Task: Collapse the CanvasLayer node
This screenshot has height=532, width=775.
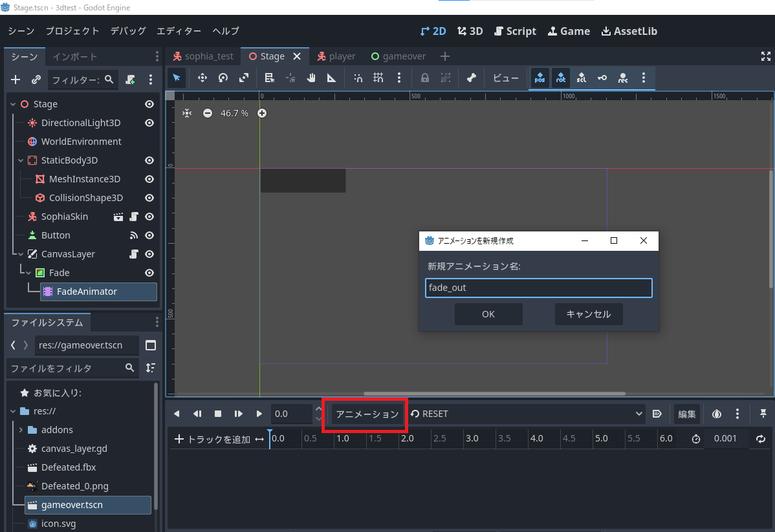Action: (21, 254)
